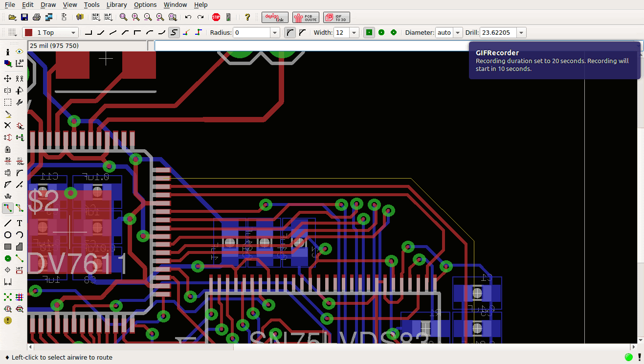This screenshot has width=644, height=364.
Task: Toggle the Show eye tool
Action: pos(20,51)
